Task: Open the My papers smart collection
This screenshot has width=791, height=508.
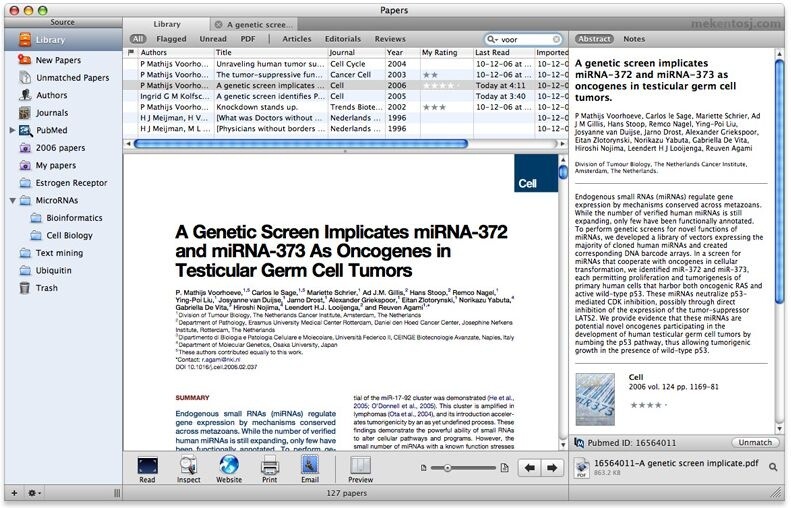Action: (55, 165)
